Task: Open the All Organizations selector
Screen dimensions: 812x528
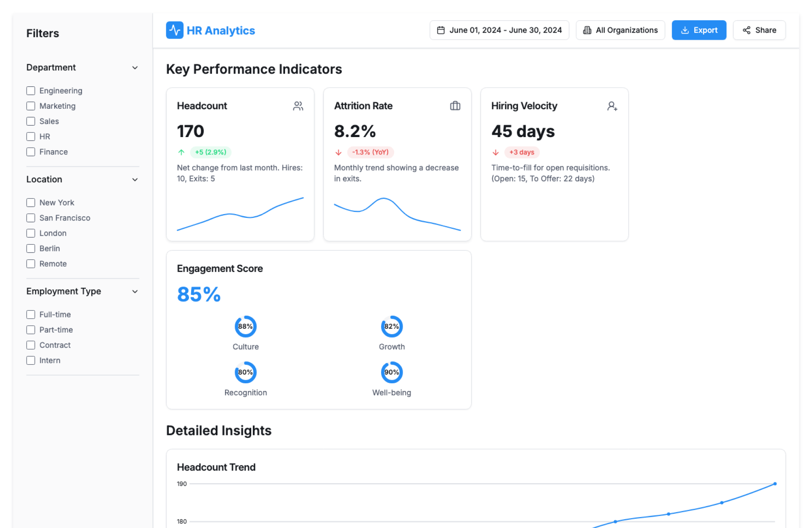Action: pos(620,30)
